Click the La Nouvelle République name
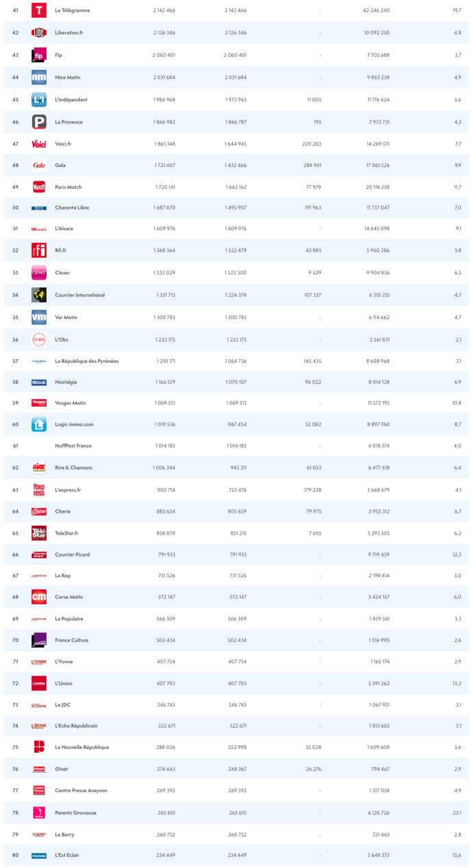 coord(82,747)
